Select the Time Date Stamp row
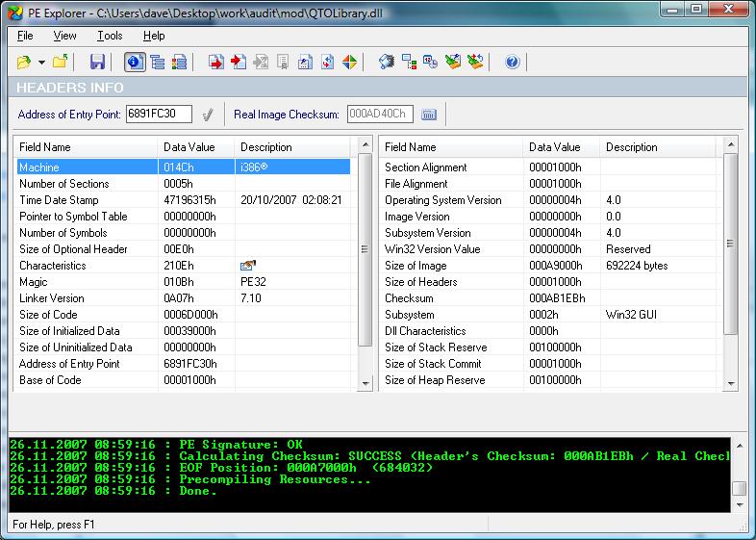The width and height of the screenshot is (756, 540). click(184, 200)
